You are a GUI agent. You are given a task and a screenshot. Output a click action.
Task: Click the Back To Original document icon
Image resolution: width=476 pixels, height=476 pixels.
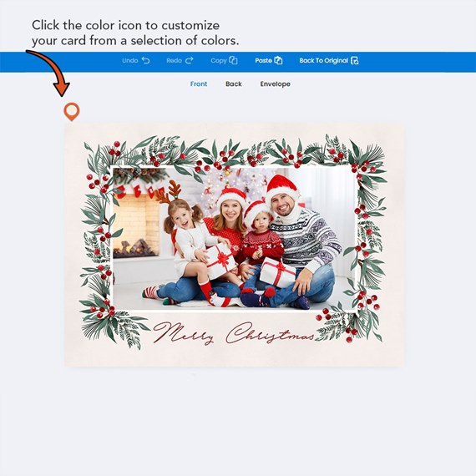(355, 60)
